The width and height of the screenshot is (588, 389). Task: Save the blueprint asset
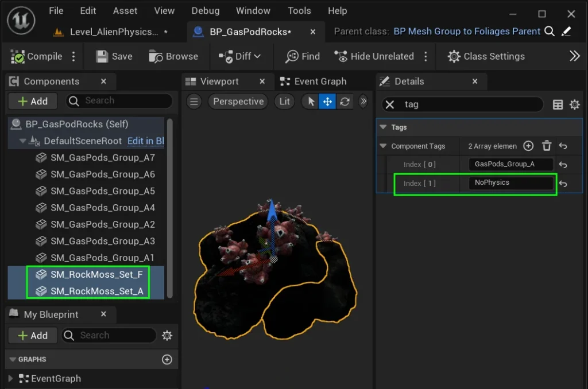coord(114,56)
